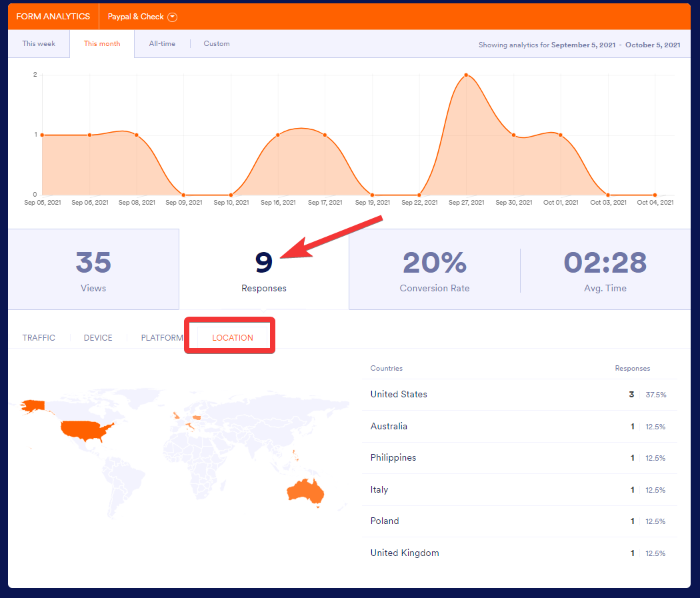This screenshot has height=598, width=700.
Task: Open the TRAFFIC breakdown tab
Action: click(39, 338)
